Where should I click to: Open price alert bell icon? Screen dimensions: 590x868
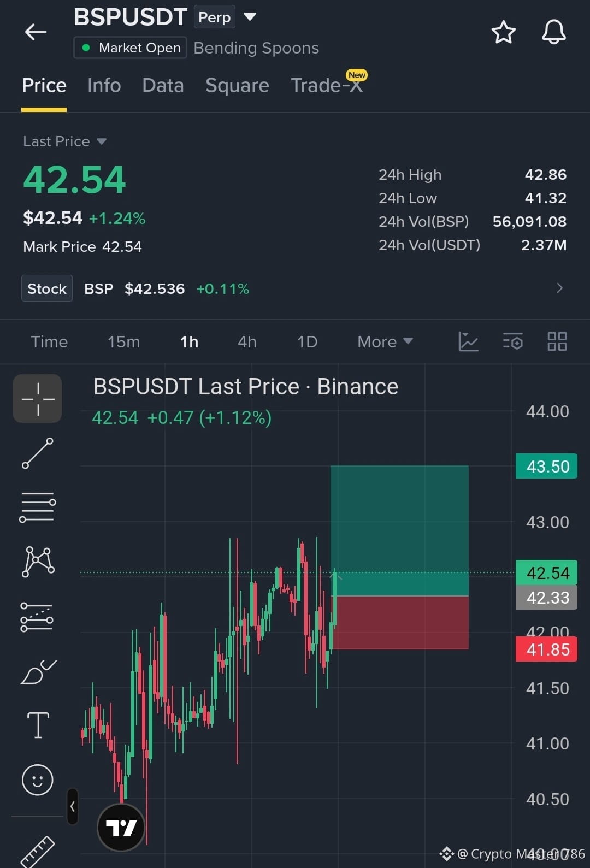pyautogui.click(x=553, y=32)
